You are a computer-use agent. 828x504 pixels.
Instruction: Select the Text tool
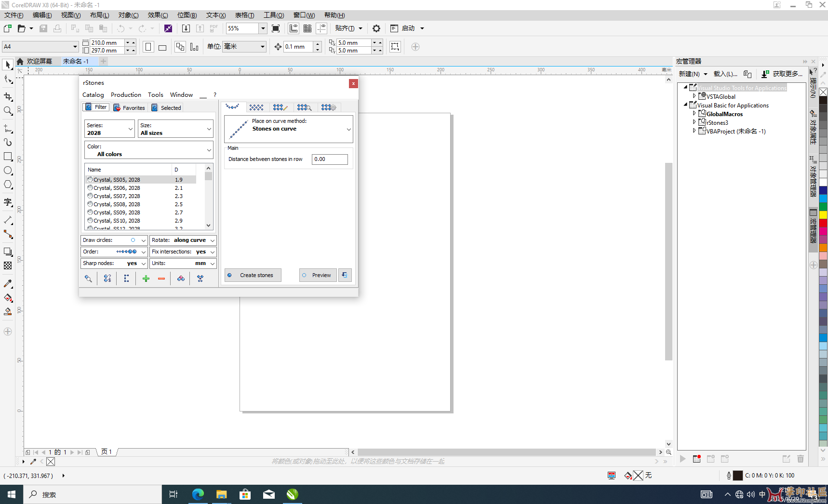[8, 202]
